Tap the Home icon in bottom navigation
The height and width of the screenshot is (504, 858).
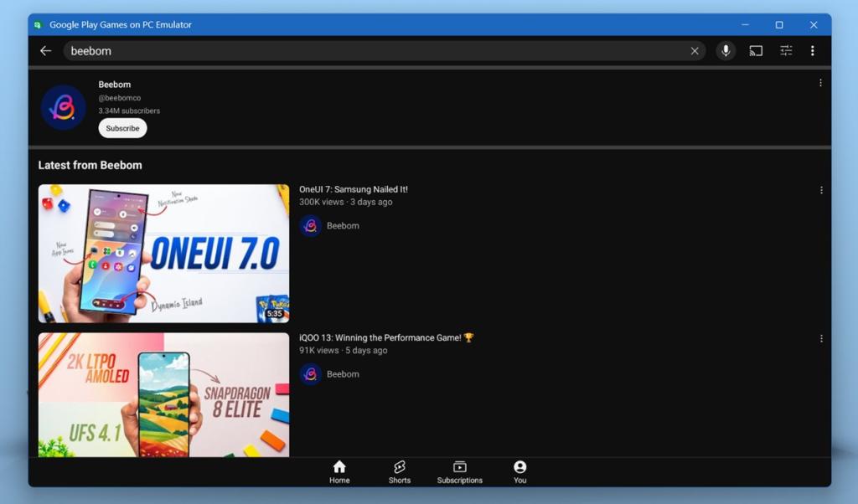click(x=339, y=466)
